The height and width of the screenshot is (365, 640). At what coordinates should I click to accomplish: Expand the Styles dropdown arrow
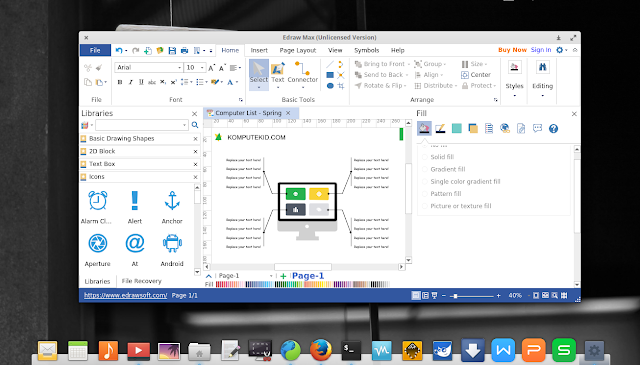[x=514, y=96]
